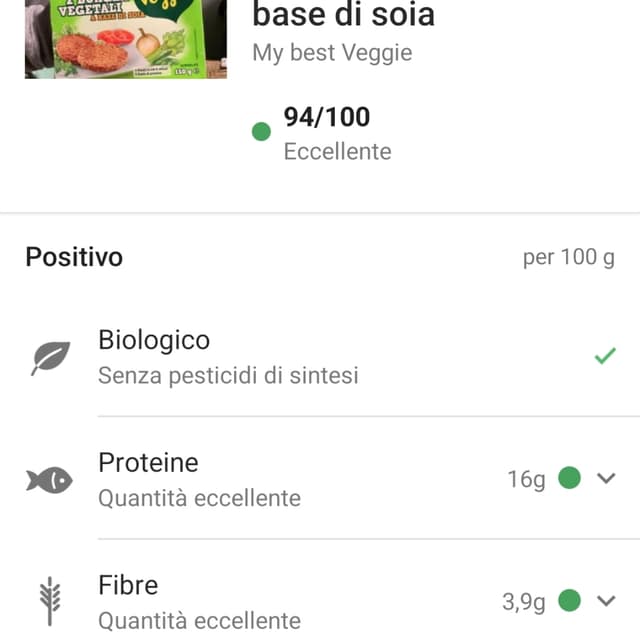Click the green checkmark on Biologico row
The width and height of the screenshot is (640, 640).
click(x=605, y=356)
